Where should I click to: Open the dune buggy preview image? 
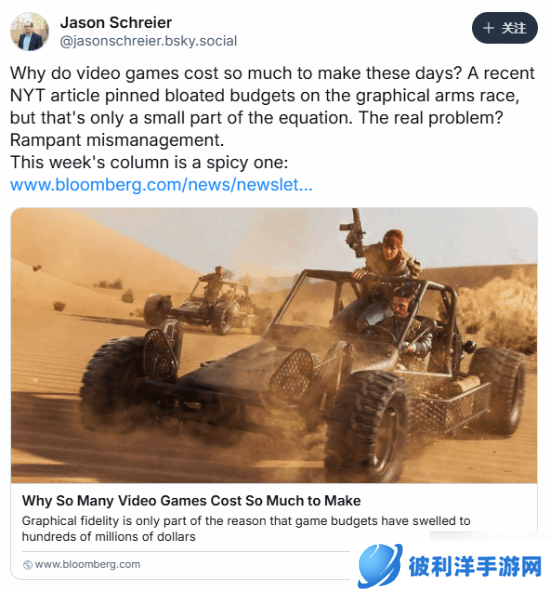[x=274, y=345]
